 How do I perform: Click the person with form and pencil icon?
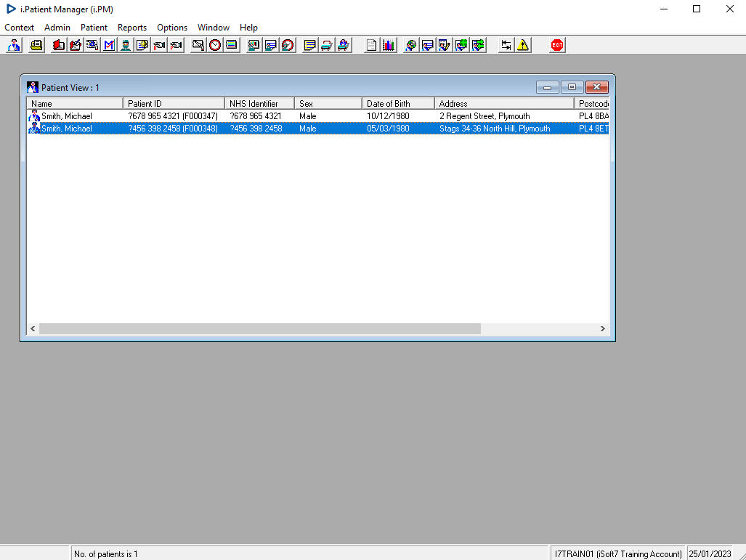point(445,45)
